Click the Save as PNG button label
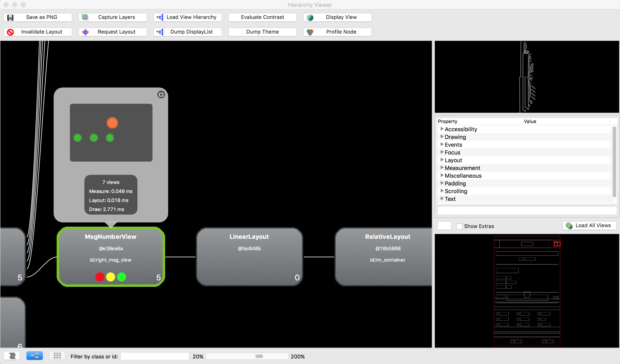This screenshot has width=620, height=364. coord(42,17)
